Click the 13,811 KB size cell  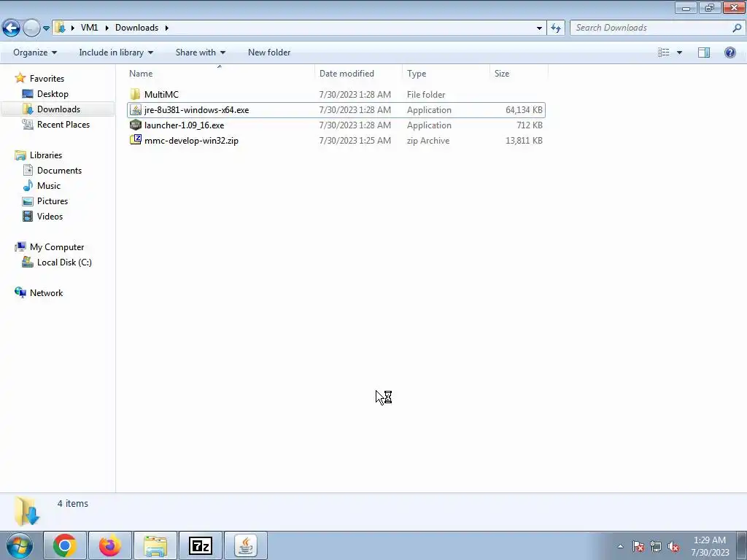(x=524, y=141)
